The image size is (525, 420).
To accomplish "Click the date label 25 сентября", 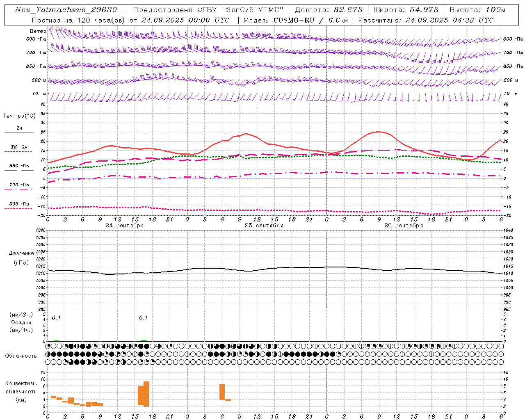I will tap(264, 226).
